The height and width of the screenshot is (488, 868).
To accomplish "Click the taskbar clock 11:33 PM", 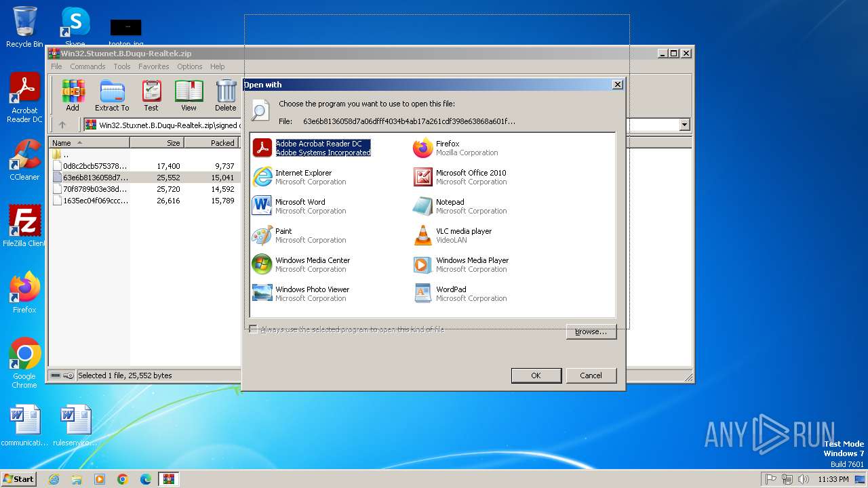I will (833, 479).
